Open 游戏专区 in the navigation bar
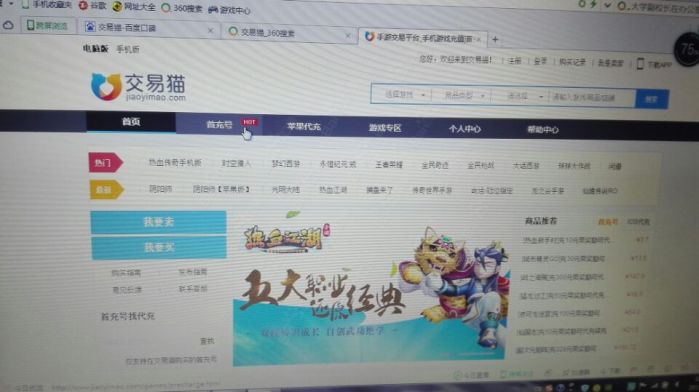Viewport: 699px width, 392px height. (385, 128)
